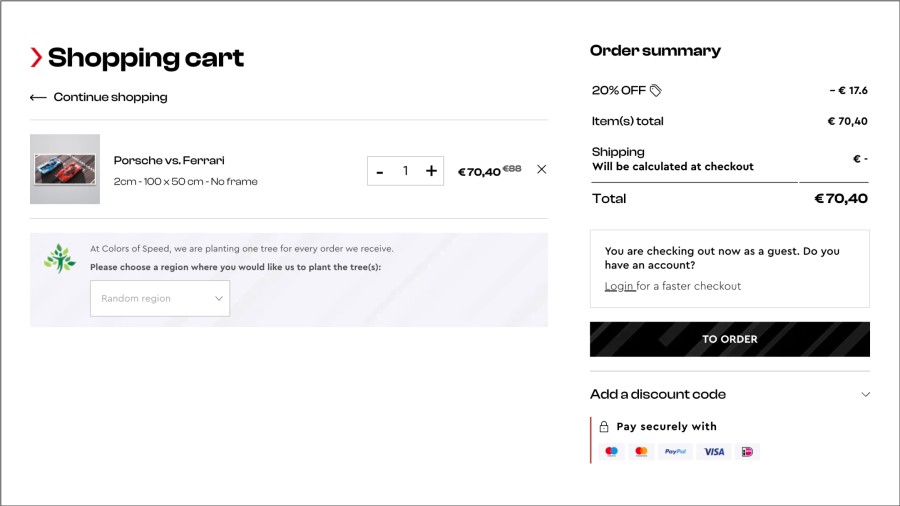Viewport: 900px width, 506px height.
Task: Increase quantity with the plus button
Action: point(431,171)
